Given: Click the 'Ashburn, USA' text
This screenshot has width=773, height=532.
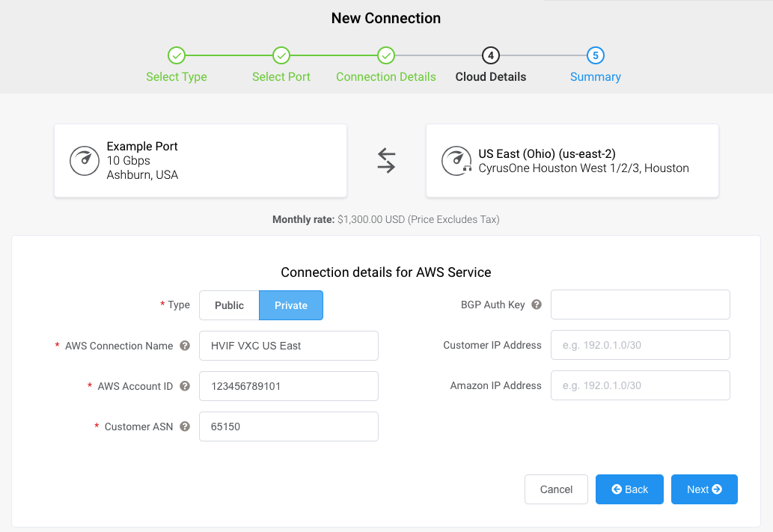Looking at the screenshot, I should pyautogui.click(x=142, y=175).
